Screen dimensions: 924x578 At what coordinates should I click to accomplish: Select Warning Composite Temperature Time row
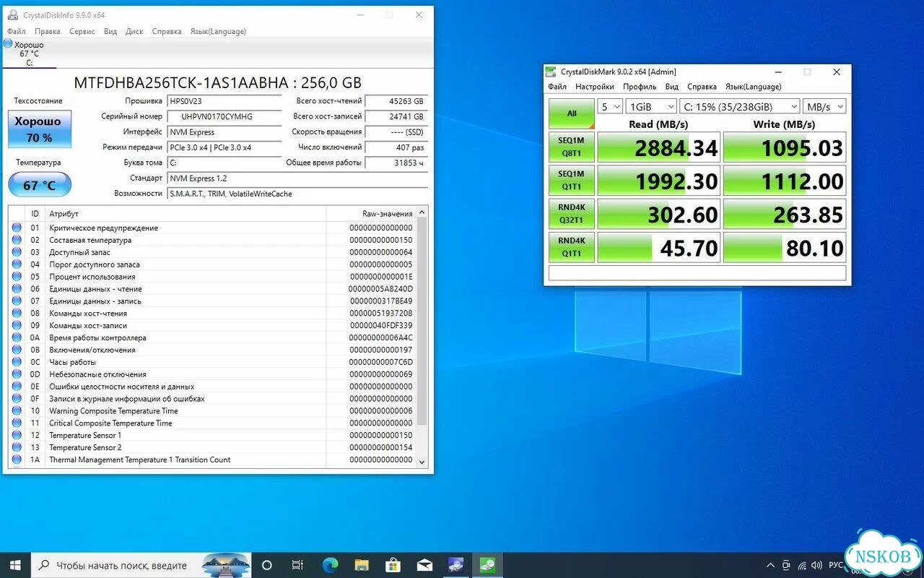[x=212, y=411]
